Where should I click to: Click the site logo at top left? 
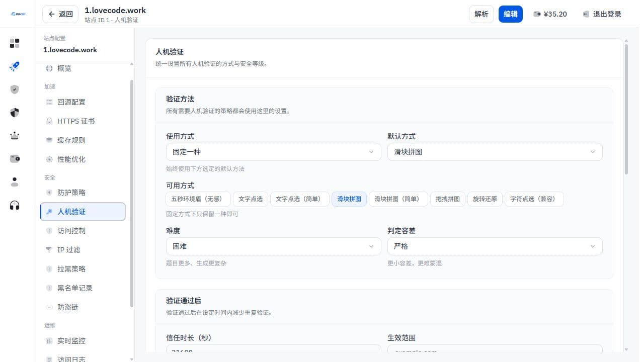18,14
